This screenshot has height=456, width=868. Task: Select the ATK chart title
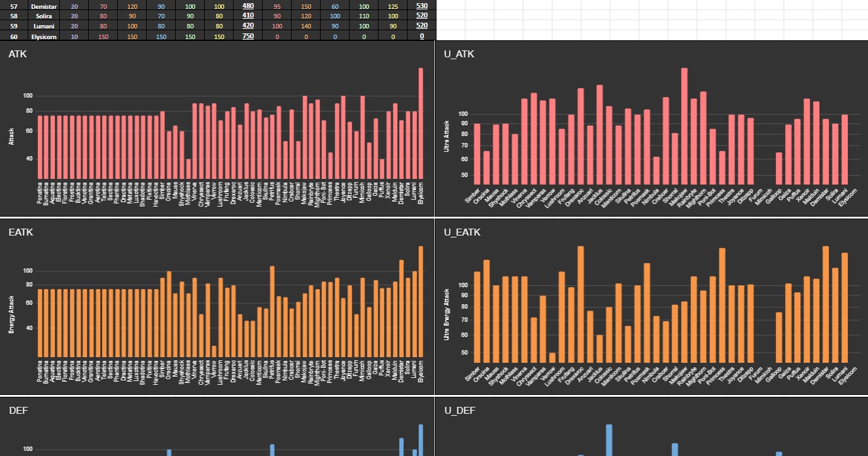[17, 54]
